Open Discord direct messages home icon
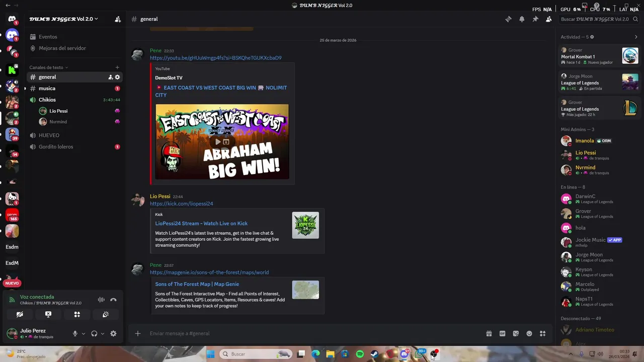This screenshot has width=644, height=362. pos(12,19)
